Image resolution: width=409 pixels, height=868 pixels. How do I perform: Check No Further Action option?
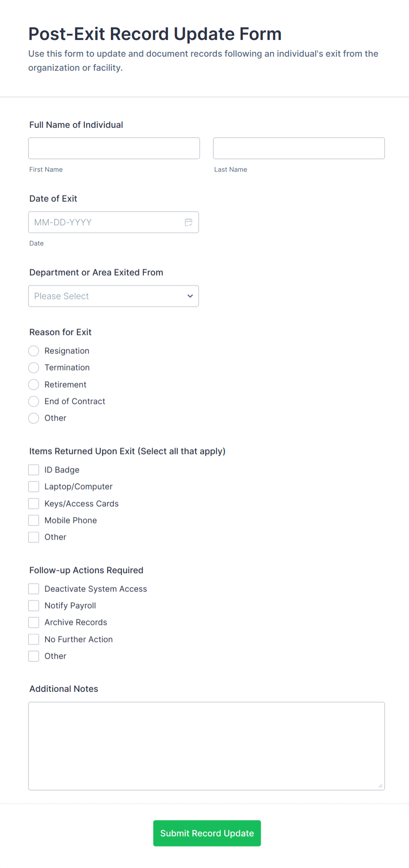(33, 639)
